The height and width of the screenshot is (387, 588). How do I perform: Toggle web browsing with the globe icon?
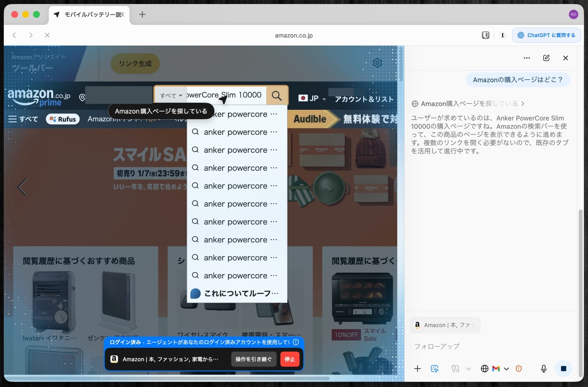click(x=484, y=369)
